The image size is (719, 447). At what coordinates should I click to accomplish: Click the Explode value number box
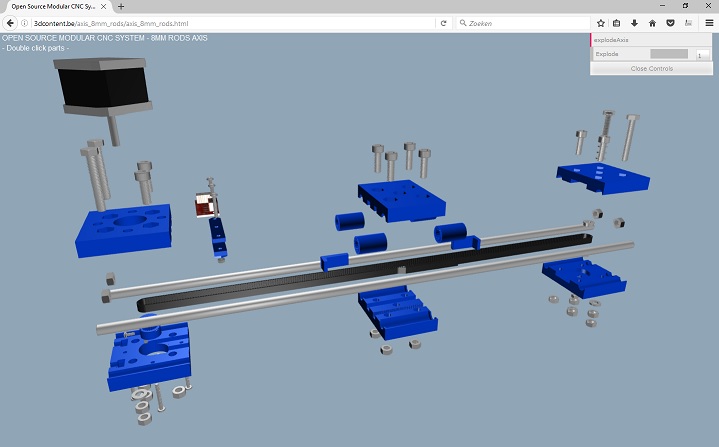pyautogui.click(x=702, y=54)
